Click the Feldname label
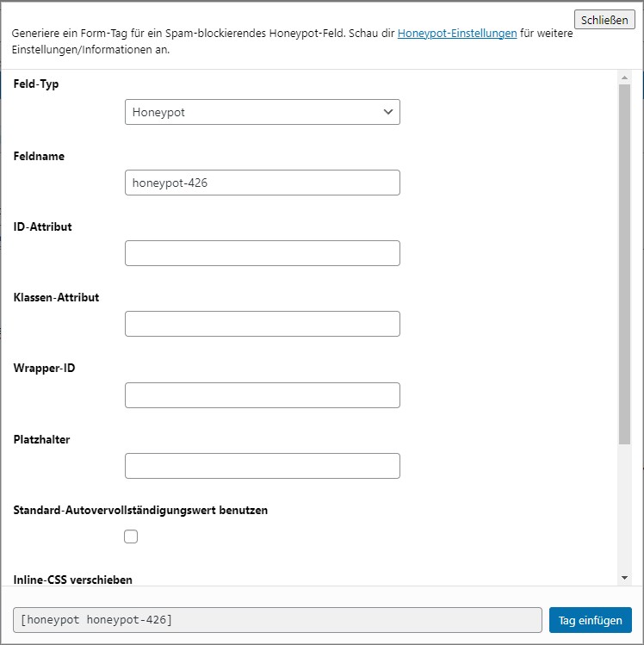 click(39, 156)
